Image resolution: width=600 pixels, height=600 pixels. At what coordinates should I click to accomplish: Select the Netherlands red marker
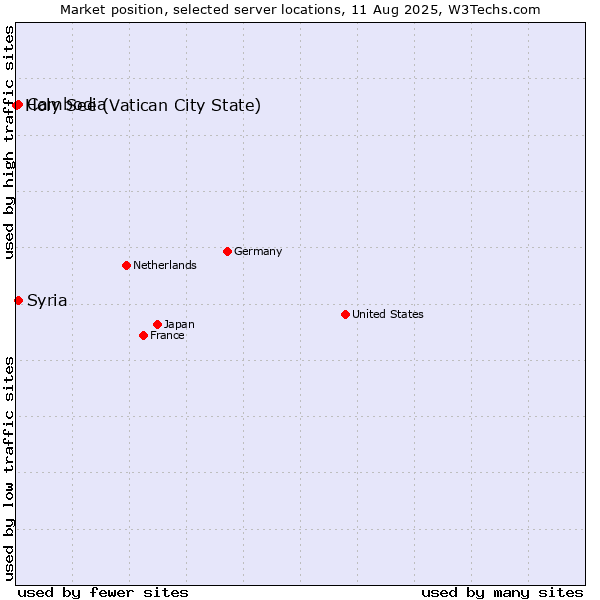[x=127, y=265]
